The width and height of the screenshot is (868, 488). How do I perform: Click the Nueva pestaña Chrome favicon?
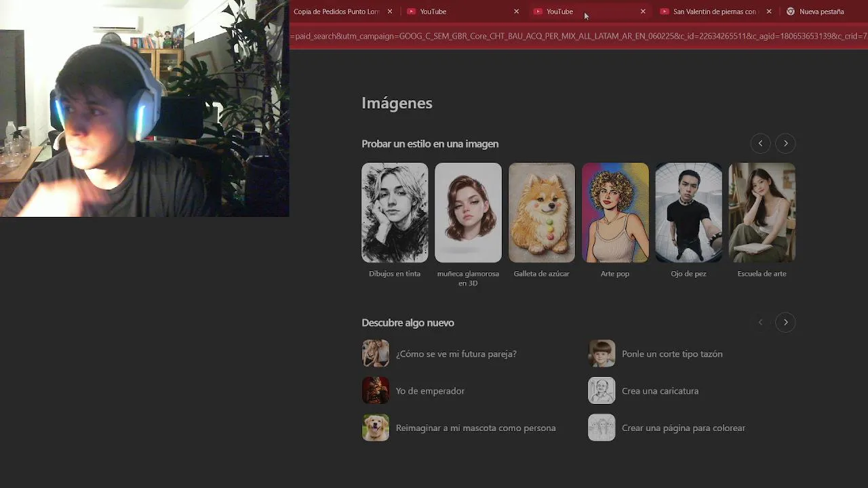pos(791,12)
